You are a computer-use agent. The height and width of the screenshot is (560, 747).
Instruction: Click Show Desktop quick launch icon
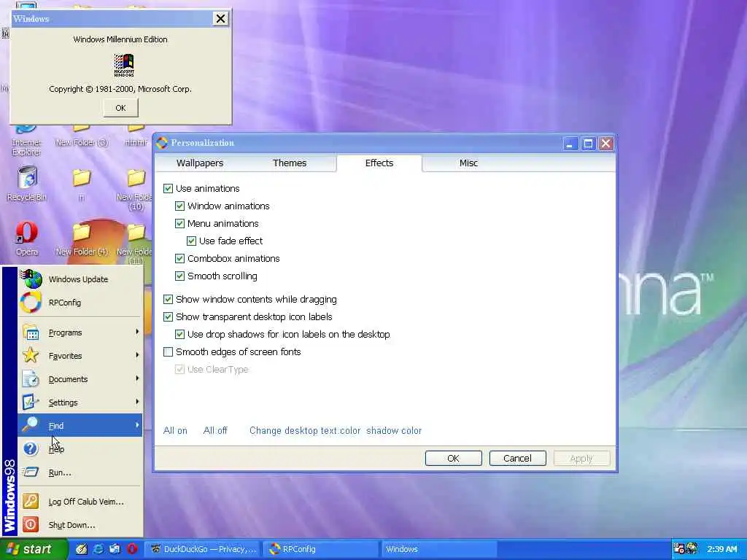(82, 549)
